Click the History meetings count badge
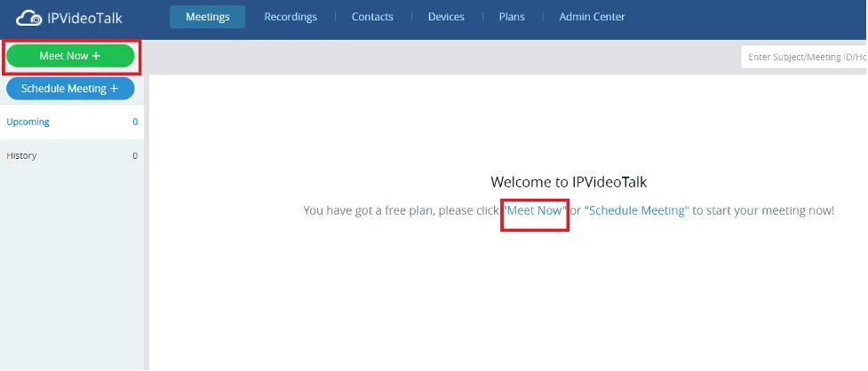The width and height of the screenshot is (868, 371). click(135, 156)
